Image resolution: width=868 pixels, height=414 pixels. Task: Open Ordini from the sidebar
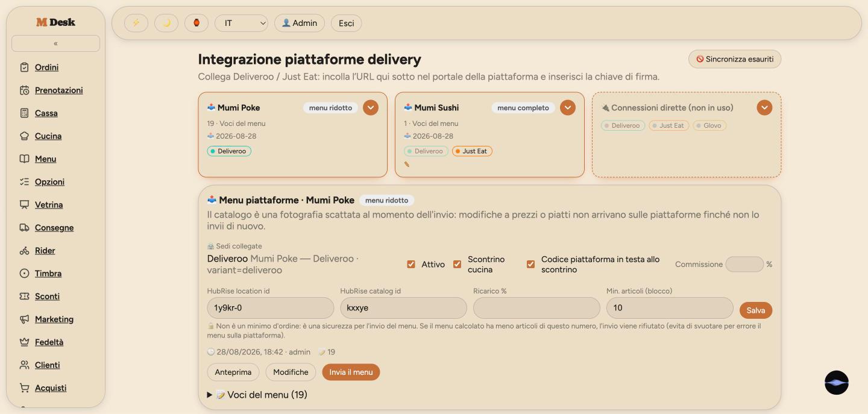tap(46, 67)
